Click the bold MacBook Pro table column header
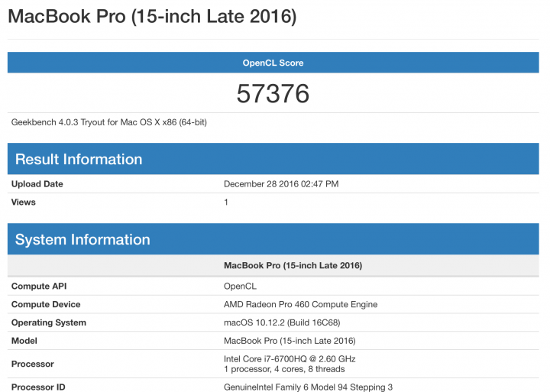550x392 pixels. [293, 265]
